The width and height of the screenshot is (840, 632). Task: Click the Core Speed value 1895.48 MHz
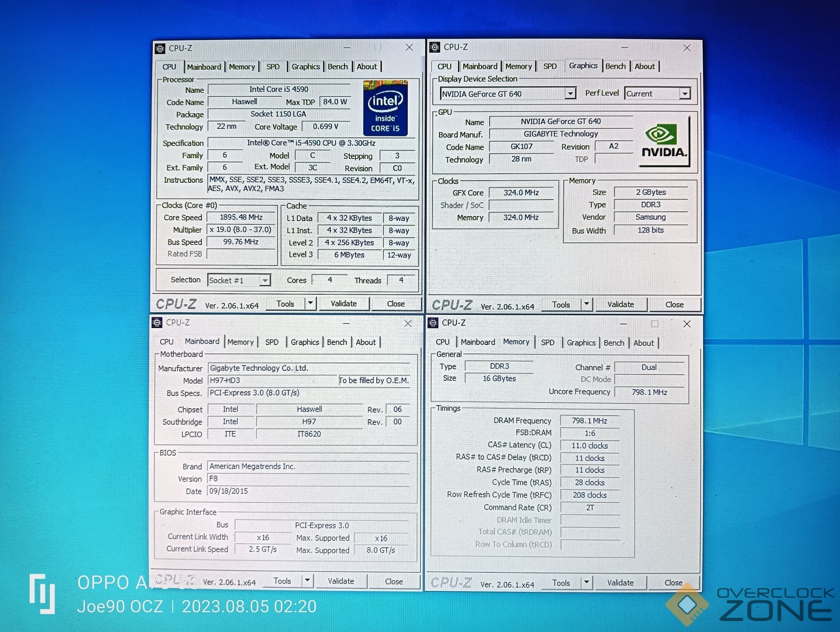[241, 218]
